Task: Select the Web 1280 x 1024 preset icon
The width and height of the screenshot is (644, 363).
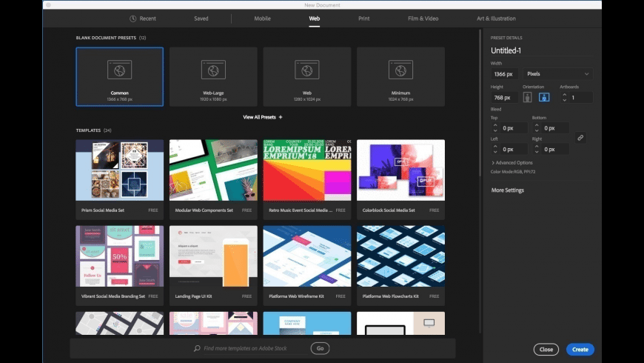Action: (x=306, y=70)
